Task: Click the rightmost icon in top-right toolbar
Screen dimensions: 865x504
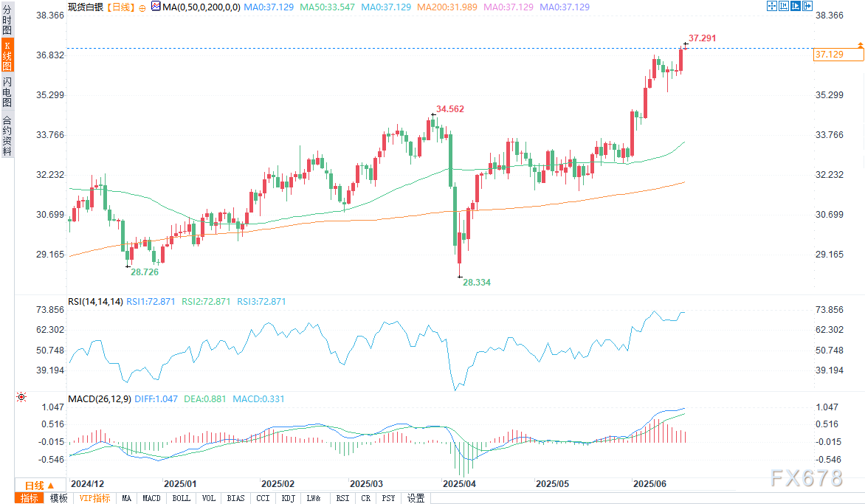Action: click(x=807, y=6)
